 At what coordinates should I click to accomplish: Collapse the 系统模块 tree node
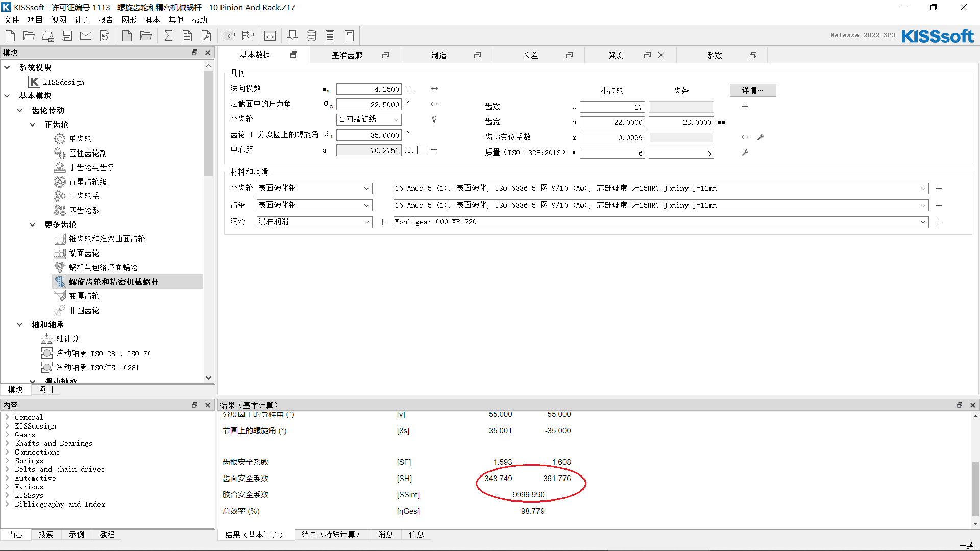coord(7,67)
